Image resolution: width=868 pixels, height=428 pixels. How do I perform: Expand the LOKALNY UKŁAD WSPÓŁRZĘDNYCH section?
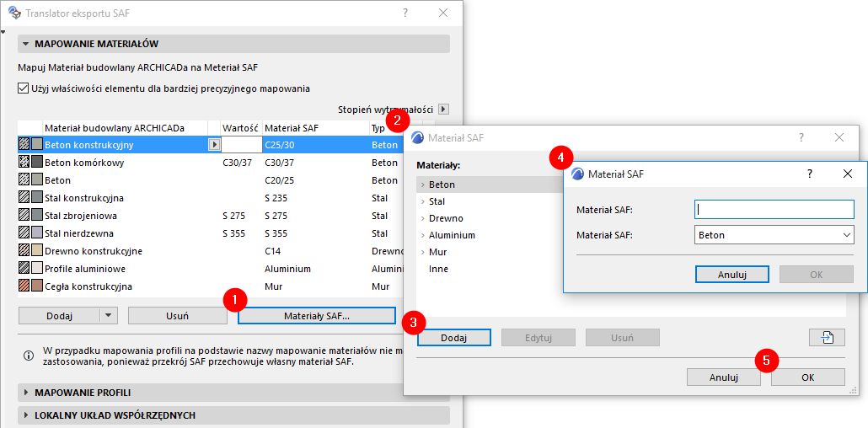pos(25,415)
